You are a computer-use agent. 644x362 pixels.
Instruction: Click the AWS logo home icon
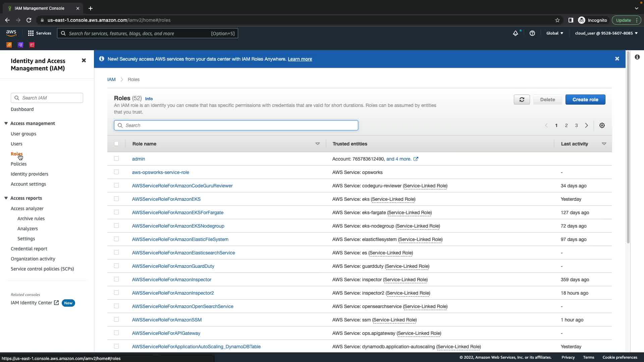pos(11,33)
